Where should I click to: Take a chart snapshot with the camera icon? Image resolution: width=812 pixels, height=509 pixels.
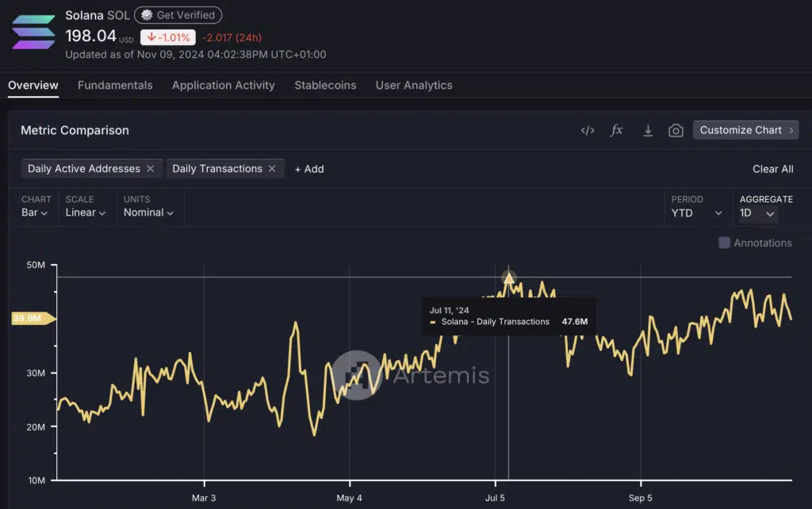tap(676, 131)
